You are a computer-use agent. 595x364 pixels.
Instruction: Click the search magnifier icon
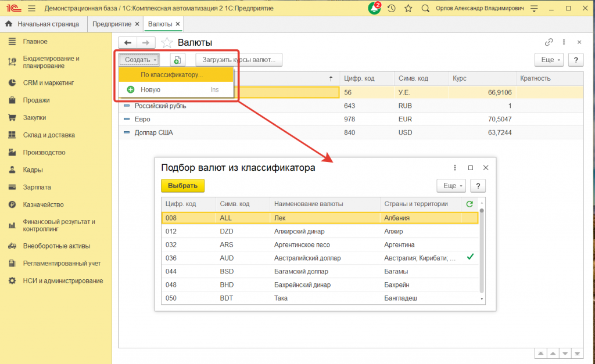425,9
